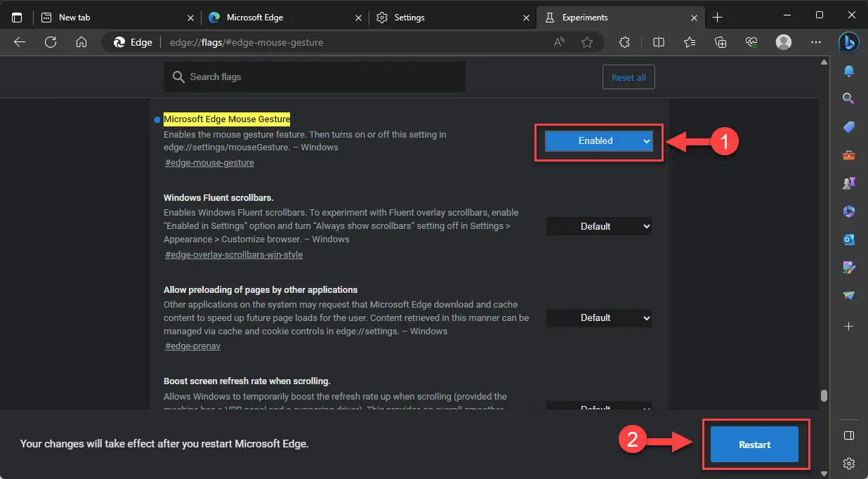The width and height of the screenshot is (868, 479).
Task: Close the Microsoft Edge tab
Action: tap(359, 17)
